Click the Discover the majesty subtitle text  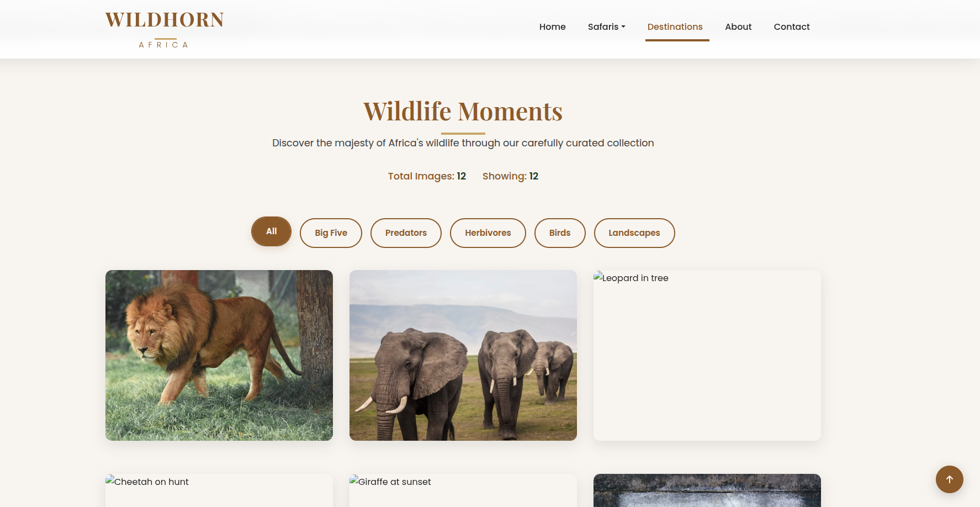coord(463,143)
